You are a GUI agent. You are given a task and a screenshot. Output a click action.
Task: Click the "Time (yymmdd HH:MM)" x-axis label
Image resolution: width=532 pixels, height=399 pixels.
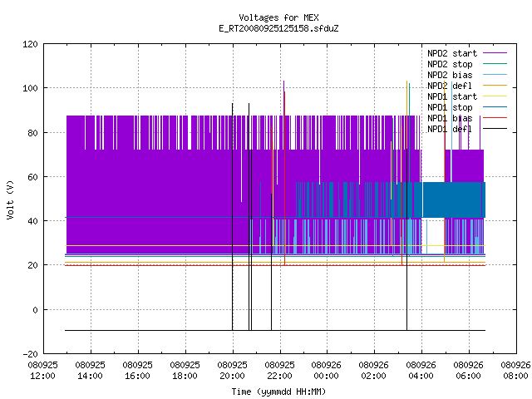pyautogui.click(x=278, y=392)
